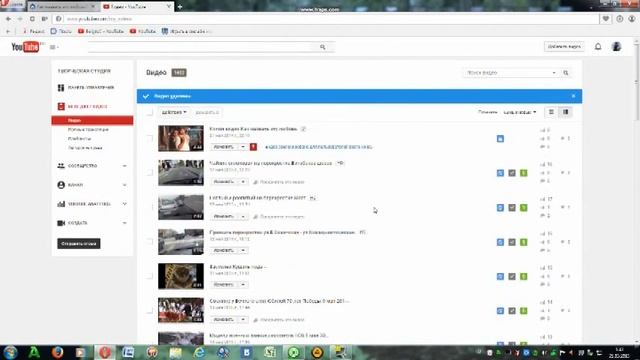Viewport: 640px width, 360px height.
Task: Click the create camera icon in sidebar
Action: [61, 223]
